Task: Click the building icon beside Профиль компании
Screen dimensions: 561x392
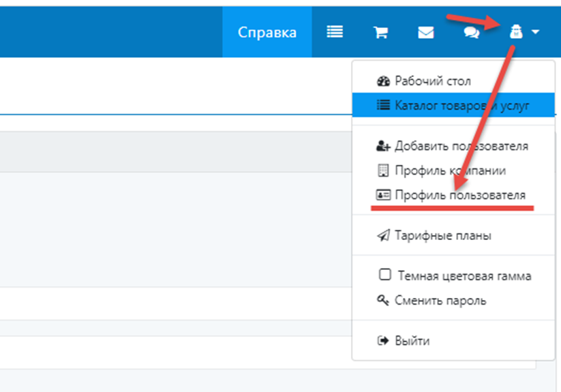Action: (383, 170)
